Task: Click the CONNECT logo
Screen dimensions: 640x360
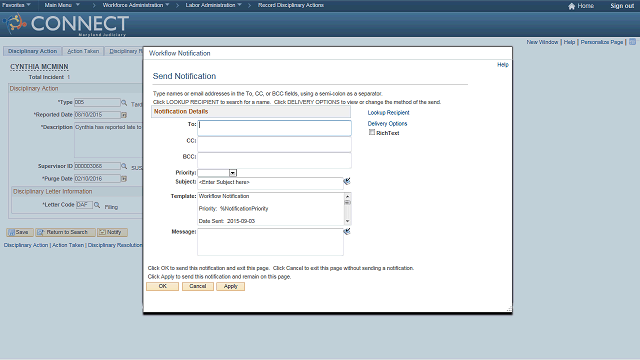Action: click(66, 24)
